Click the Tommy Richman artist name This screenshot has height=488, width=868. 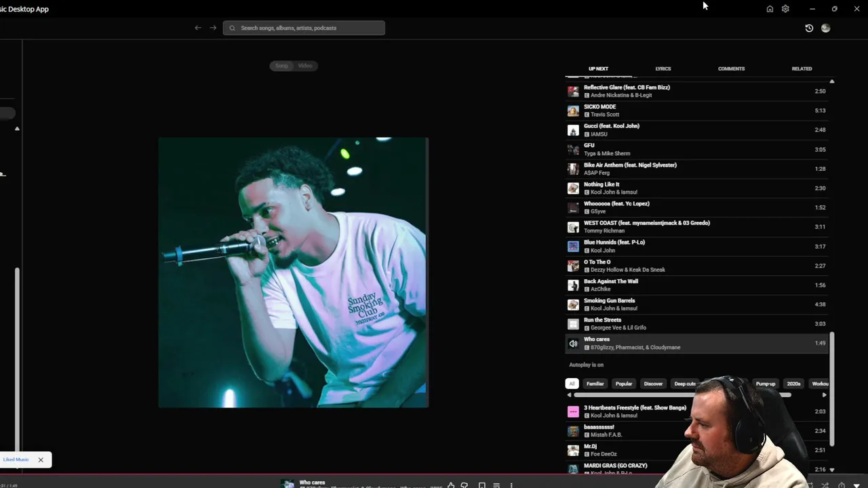604,230
